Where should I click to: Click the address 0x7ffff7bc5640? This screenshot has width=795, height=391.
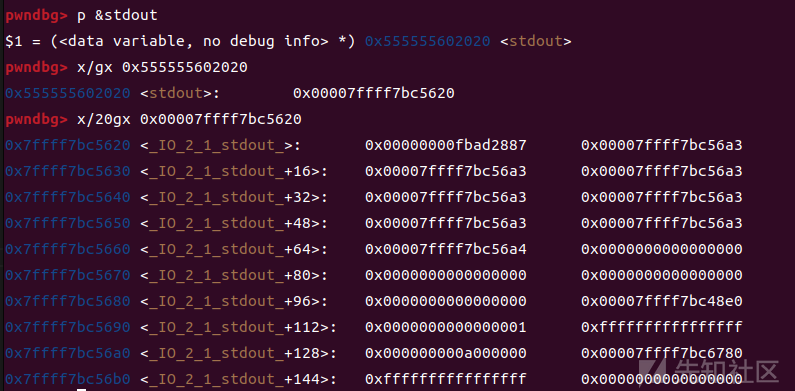67,197
